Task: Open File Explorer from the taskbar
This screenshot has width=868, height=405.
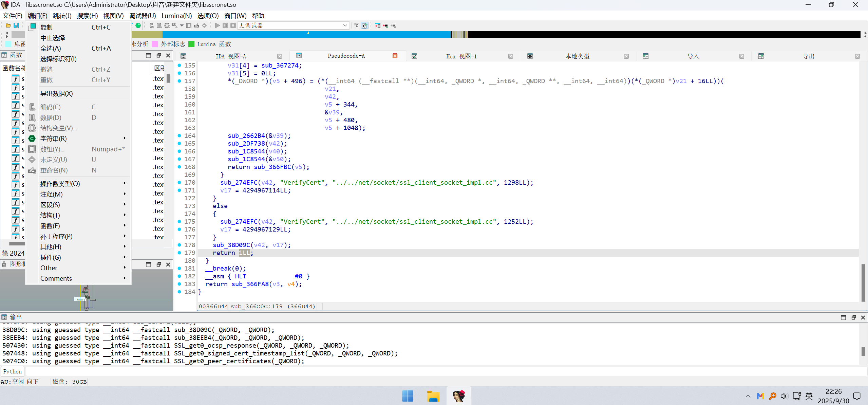Action: tap(433, 396)
